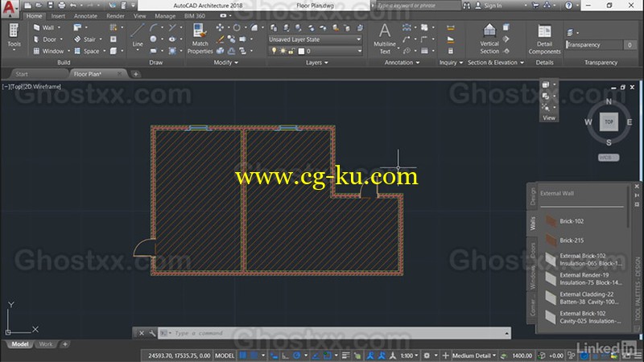Click the layer color swatch next to 0
This screenshot has height=362, width=644.
point(301,51)
